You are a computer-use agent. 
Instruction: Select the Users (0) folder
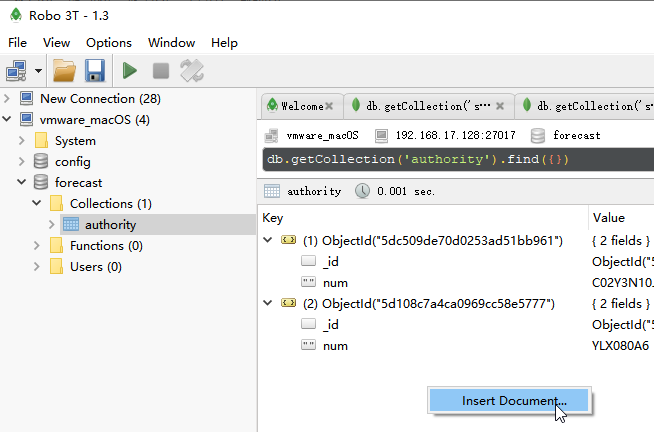point(96,267)
